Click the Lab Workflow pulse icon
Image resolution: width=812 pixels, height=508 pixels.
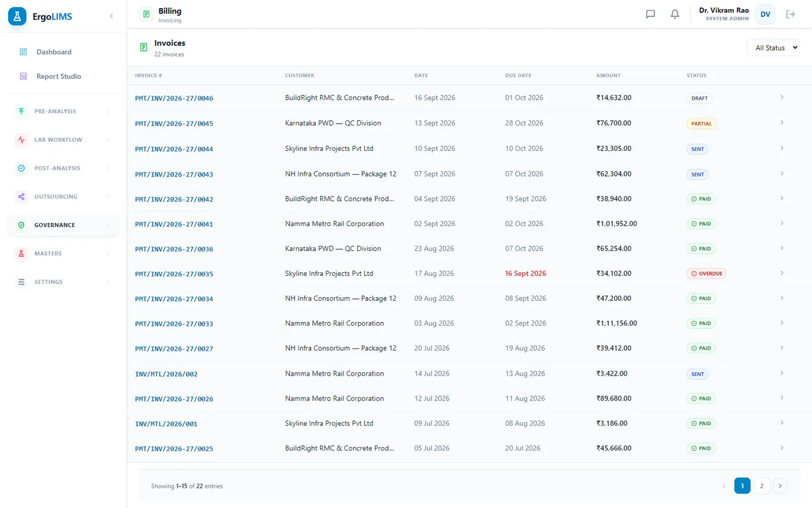point(21,139)
